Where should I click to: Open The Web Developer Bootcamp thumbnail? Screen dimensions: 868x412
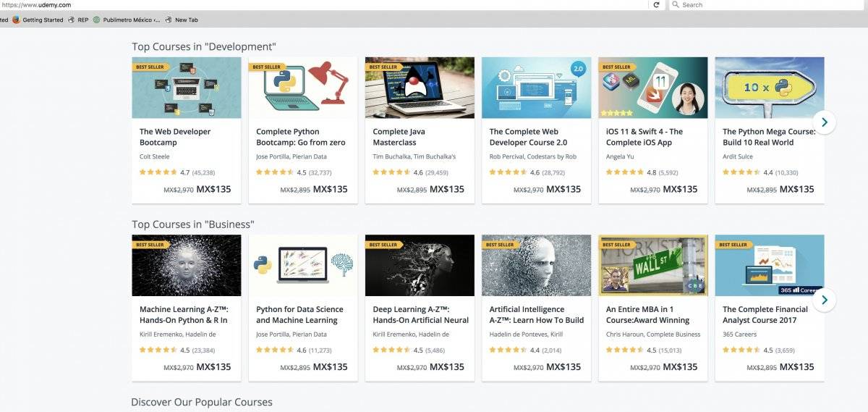pyautogui.click(x=187, y=88)
